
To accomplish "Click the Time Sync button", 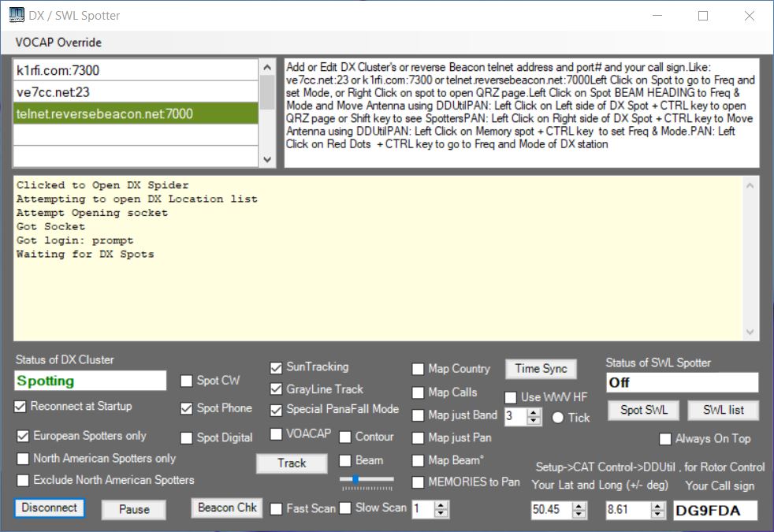I will click(541, 369).
